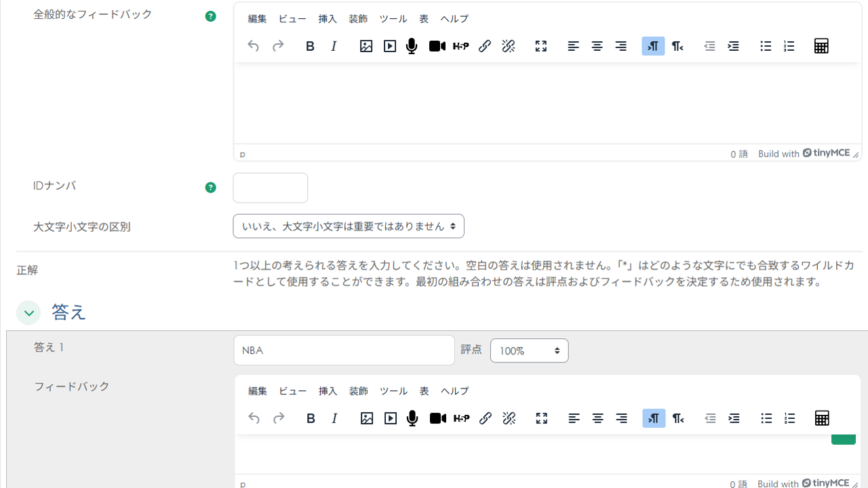The image size is (868, 488).
Task: Insert an image in the general feedback editor
Action: click(366, 46)
